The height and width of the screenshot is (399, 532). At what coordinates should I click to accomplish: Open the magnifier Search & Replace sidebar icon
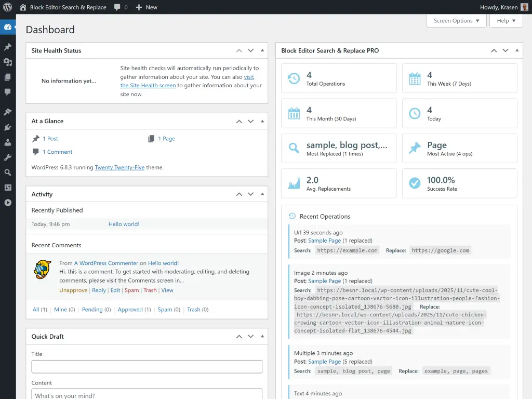click(7, 172)
